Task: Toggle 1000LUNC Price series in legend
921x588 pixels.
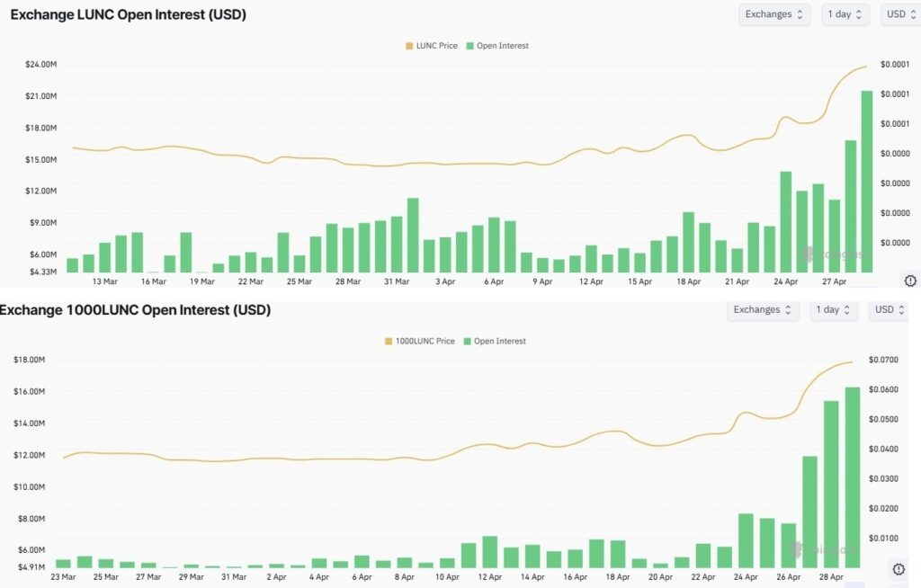Action: [420, 342]
